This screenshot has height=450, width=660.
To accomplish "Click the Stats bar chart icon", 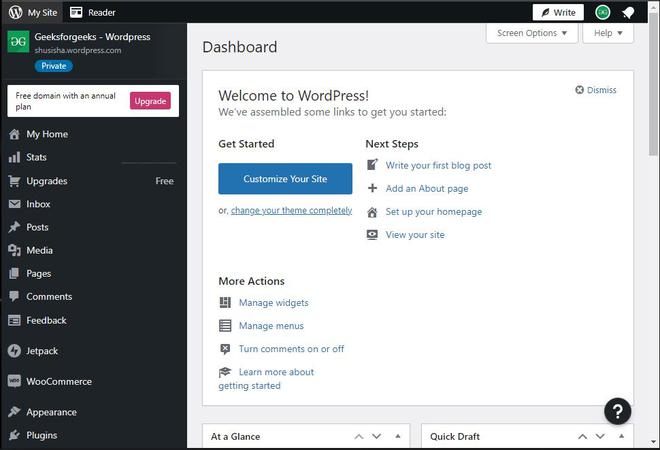I will [14, 157].
